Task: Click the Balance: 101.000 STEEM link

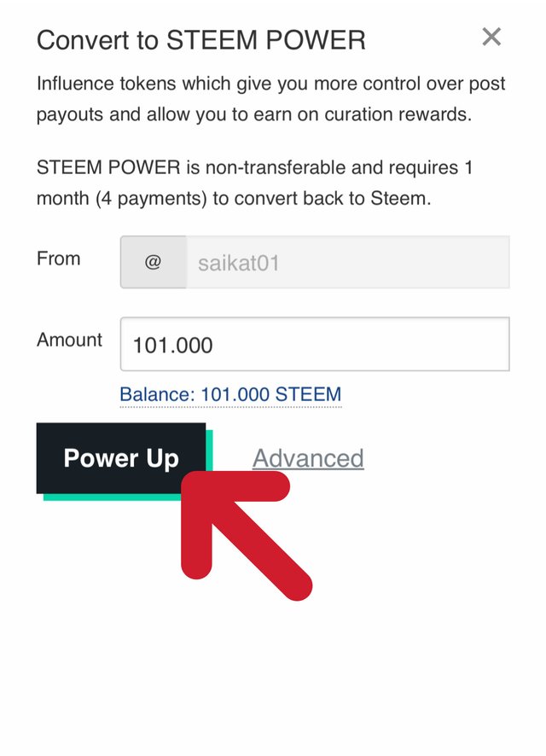Action: point(230,394)
